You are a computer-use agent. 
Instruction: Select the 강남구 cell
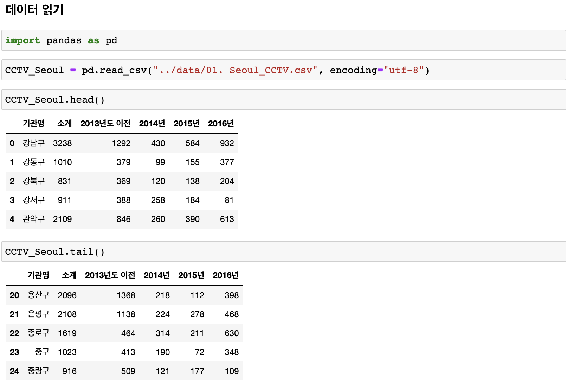tap(34, 143)
